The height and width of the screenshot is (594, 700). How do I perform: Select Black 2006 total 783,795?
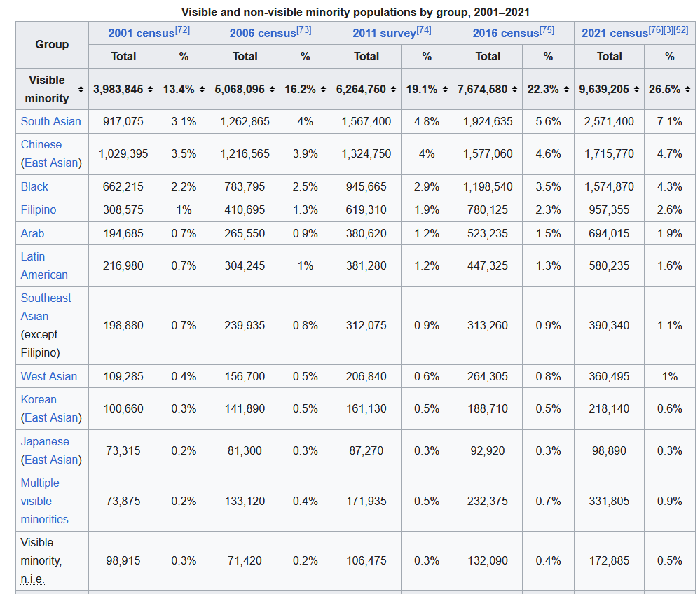(x=245, y=186)
